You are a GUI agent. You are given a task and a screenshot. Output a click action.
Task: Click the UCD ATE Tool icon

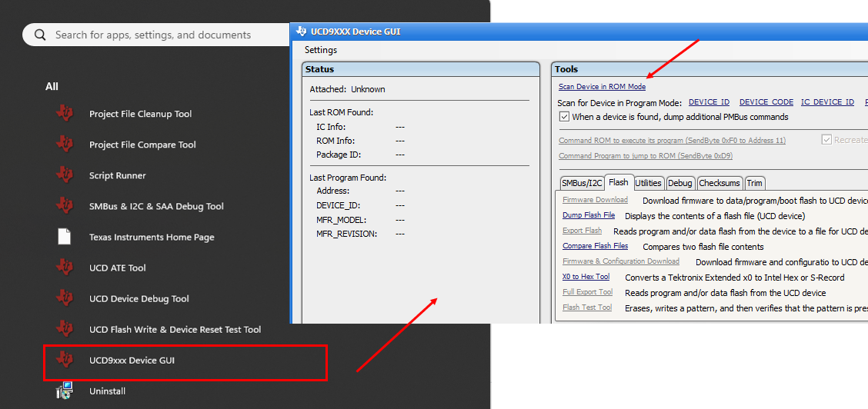coord(65,268)
